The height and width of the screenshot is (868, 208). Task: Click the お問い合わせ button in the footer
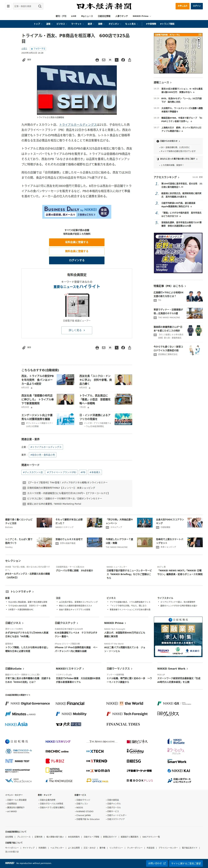pyautogui.click(x=157, y=863)
